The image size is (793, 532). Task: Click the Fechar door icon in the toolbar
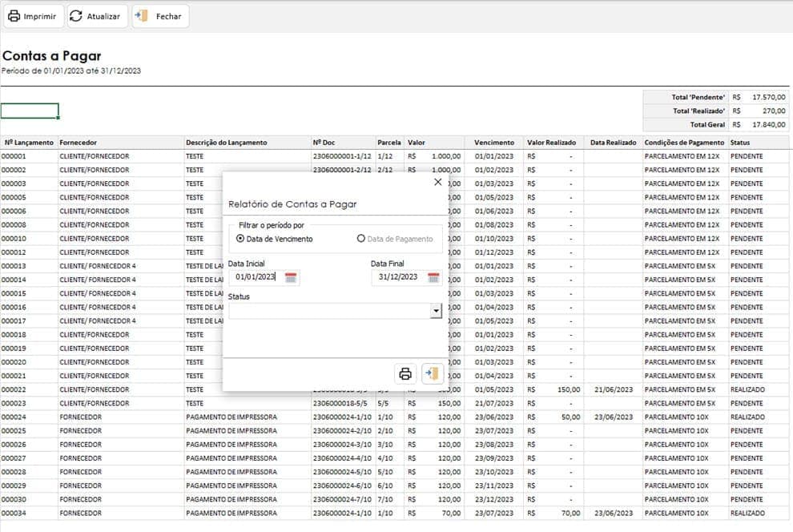[141, 16]
